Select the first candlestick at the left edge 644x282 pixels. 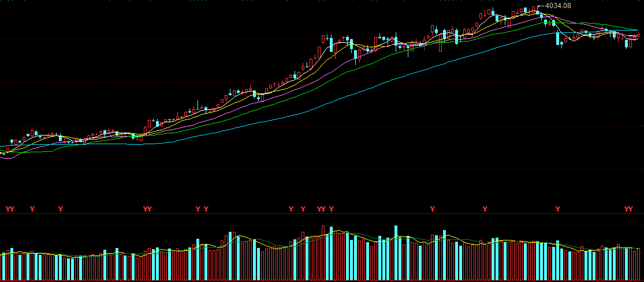[x=2, y=153]
